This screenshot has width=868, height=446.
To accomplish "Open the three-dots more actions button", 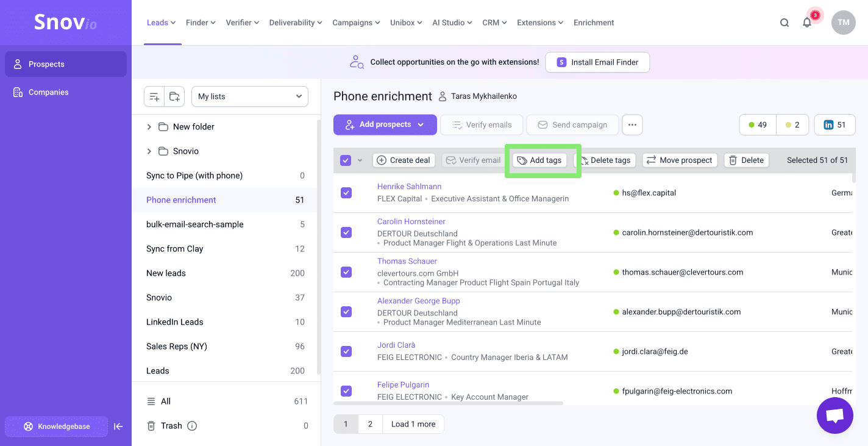I will pos(632,125).
